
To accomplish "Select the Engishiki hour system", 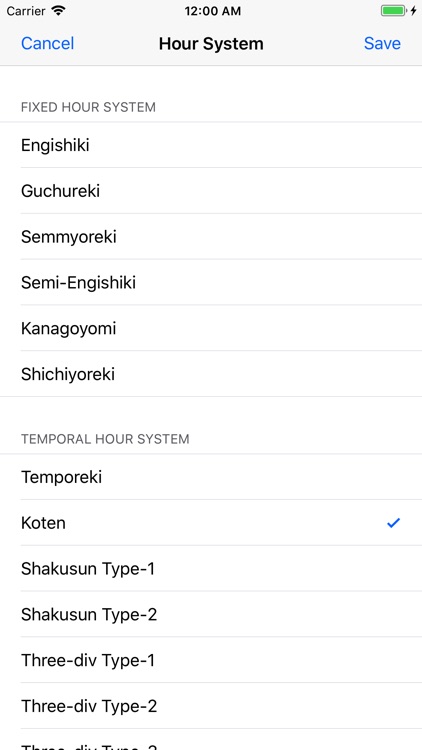I will click(x=211, y=145).
